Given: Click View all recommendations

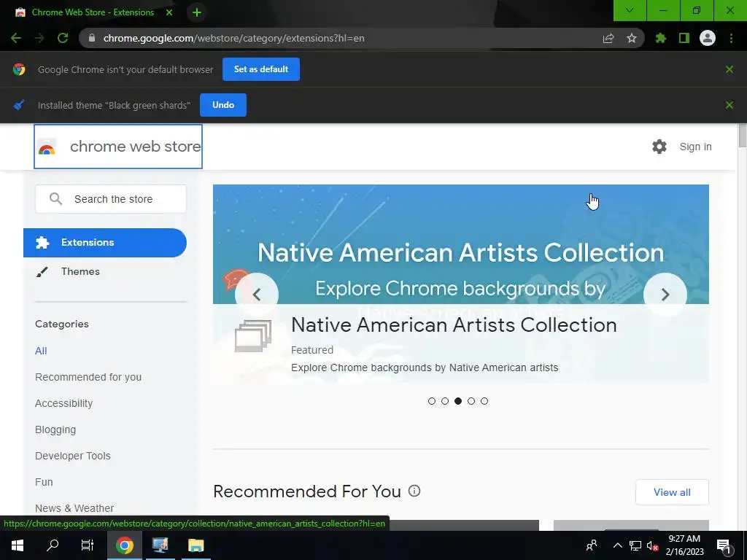Looking at the screenshot, I should coord(672,492).
